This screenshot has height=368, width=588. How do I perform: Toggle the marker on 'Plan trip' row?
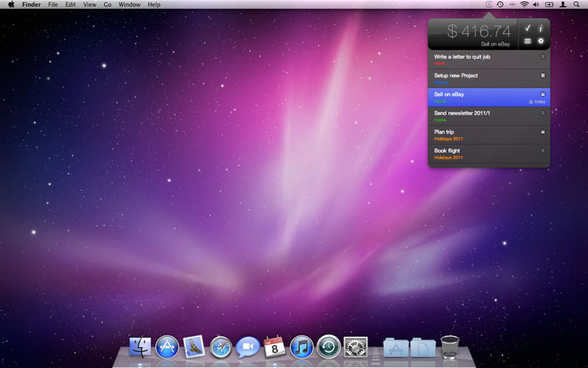542,132
